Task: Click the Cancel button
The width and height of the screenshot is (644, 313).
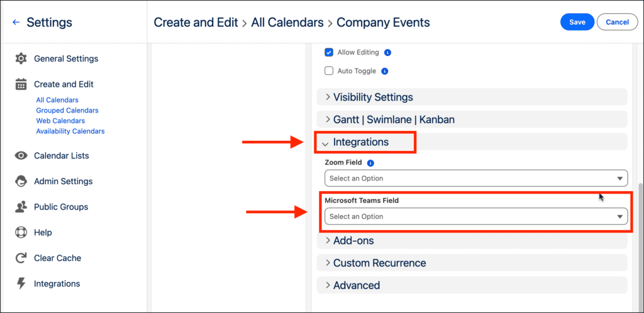Action: (617, 22)
